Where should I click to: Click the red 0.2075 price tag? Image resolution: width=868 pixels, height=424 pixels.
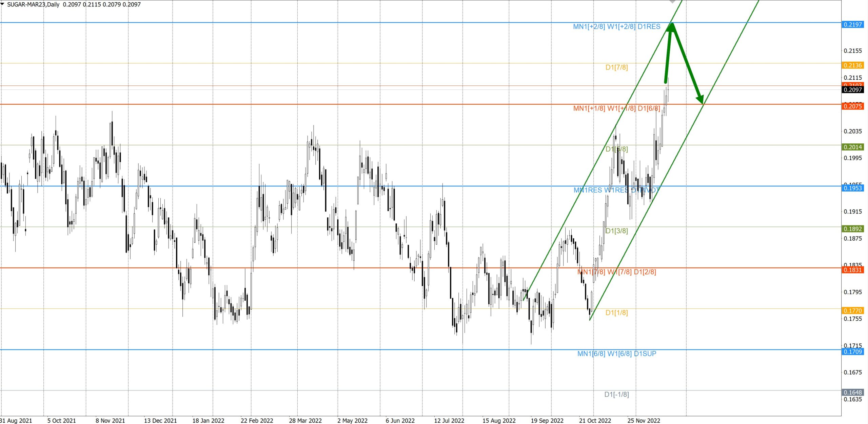pyautogui.click(x=852, y=106)
